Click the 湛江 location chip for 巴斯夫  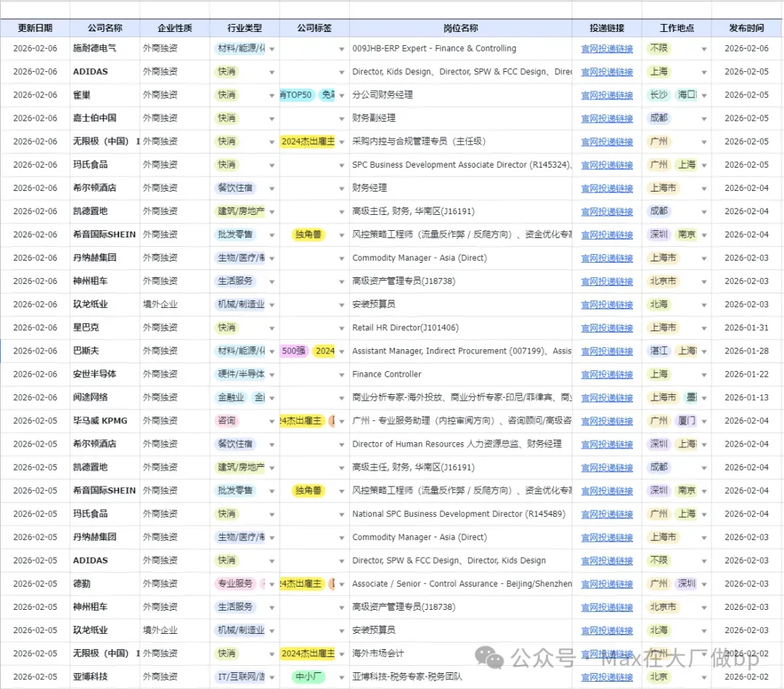pyautogui.click(x=658, y=351)
